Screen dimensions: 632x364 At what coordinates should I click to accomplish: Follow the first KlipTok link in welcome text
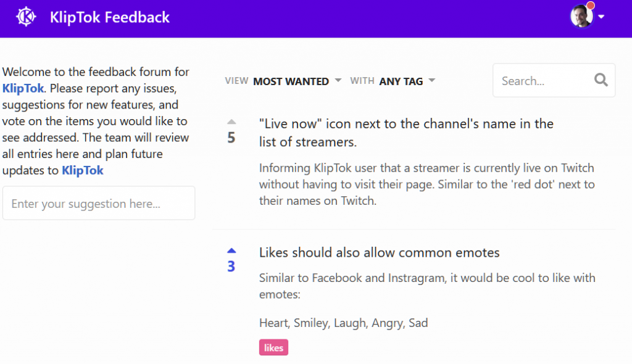23,88
